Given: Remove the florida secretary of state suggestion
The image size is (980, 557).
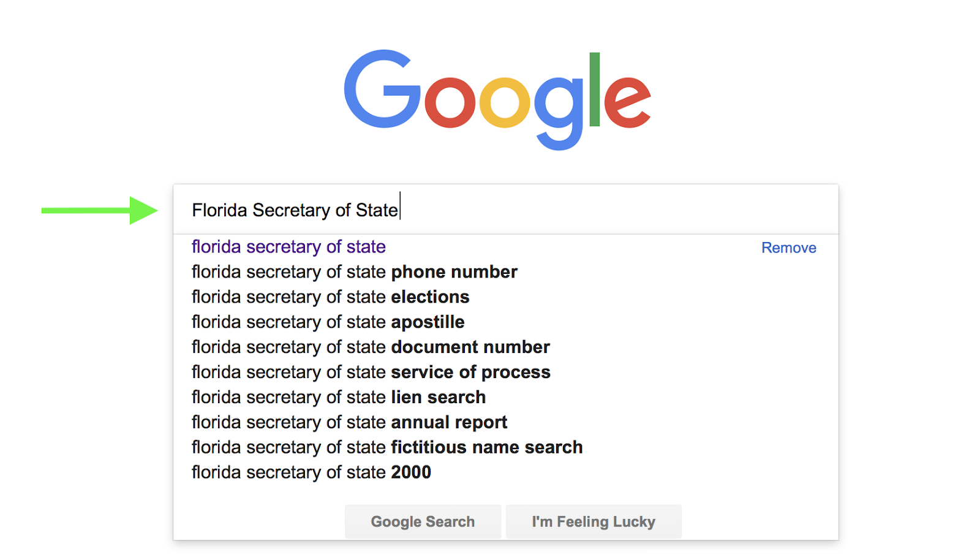Looking at the screenshot, I should [x=788, y=248].
